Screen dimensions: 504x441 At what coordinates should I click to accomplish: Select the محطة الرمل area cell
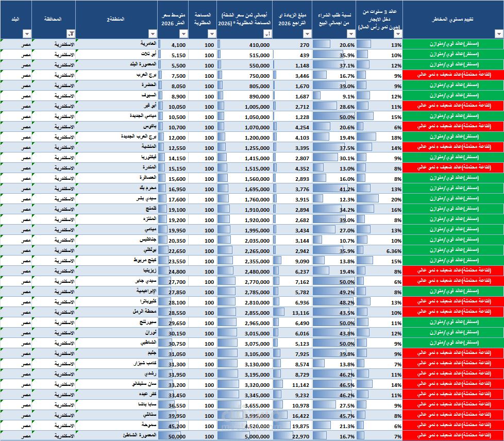[x=116, y=312]
